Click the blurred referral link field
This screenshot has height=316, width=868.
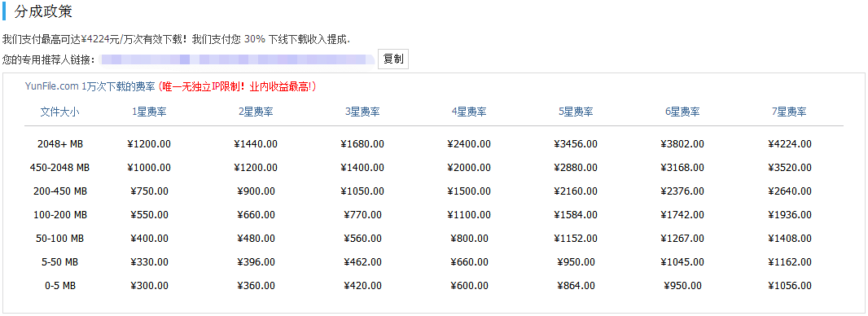(x=238, y=59)
